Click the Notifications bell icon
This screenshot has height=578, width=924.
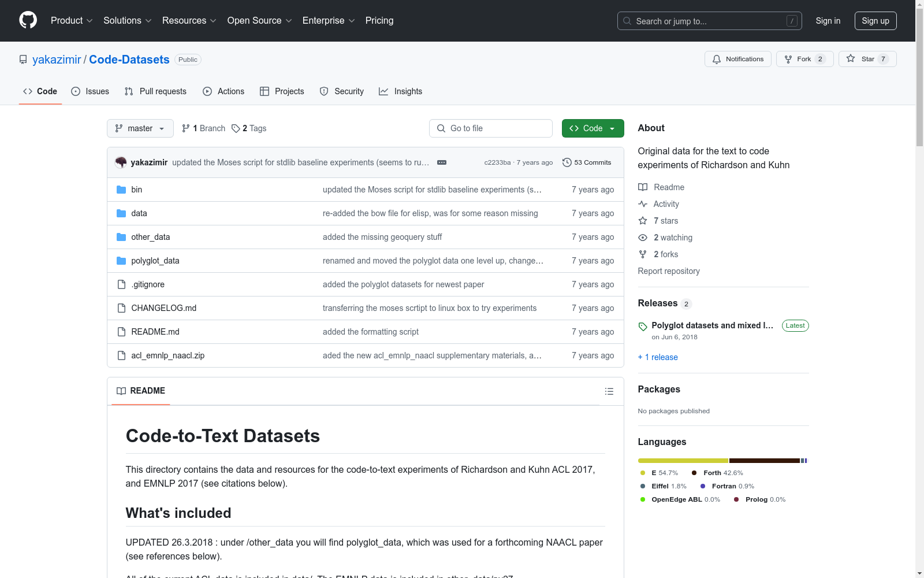717,59
